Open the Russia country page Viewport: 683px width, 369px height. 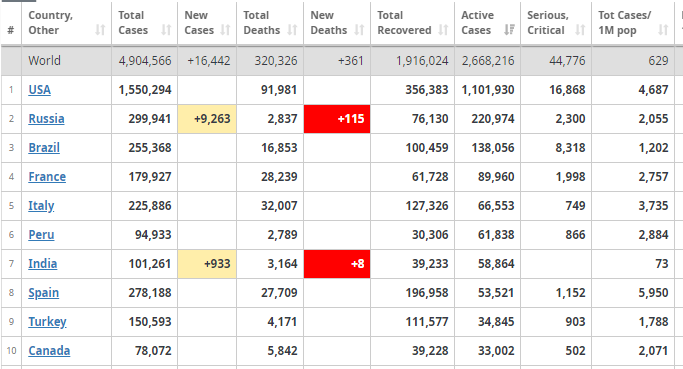[x=46, y=119]
